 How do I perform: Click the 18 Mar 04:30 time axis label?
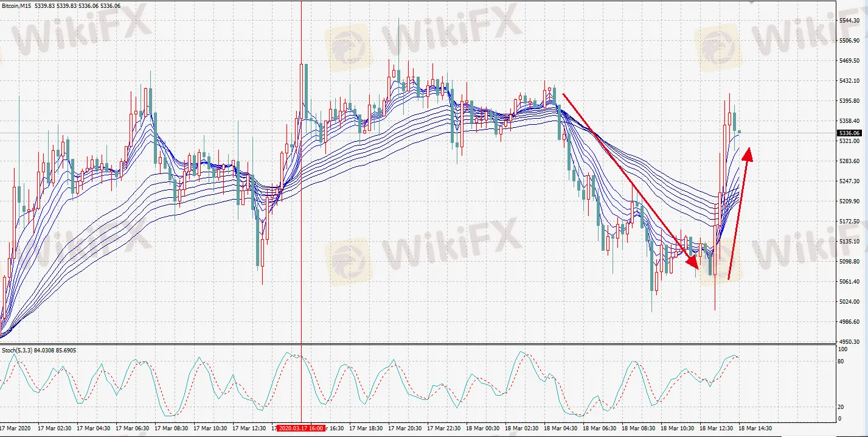[x=560, y=428]
